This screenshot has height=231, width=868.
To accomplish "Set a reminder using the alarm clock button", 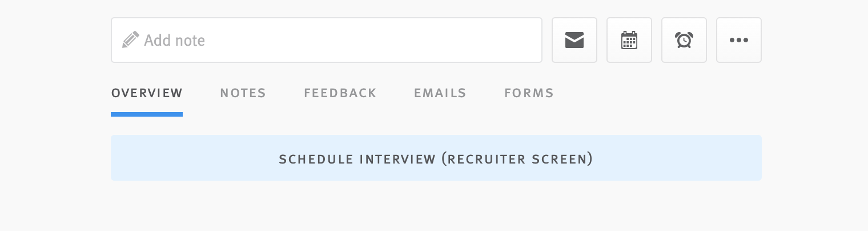I will click(x=684, y=40).
